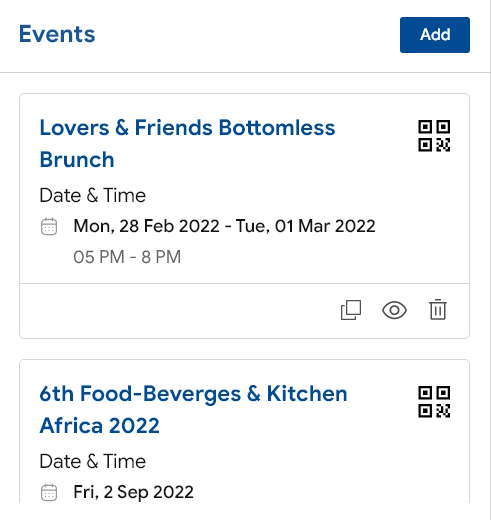Show QR code for Food-Beverges Kitchen Africa

[434, 402]
